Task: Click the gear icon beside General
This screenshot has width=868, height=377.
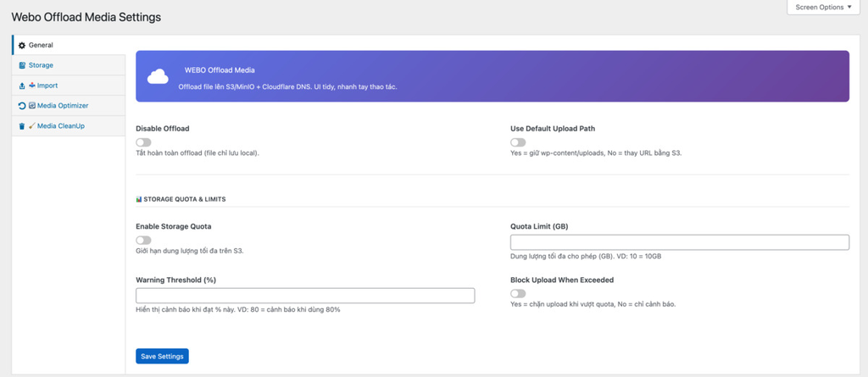Action: tap(22, 45)
